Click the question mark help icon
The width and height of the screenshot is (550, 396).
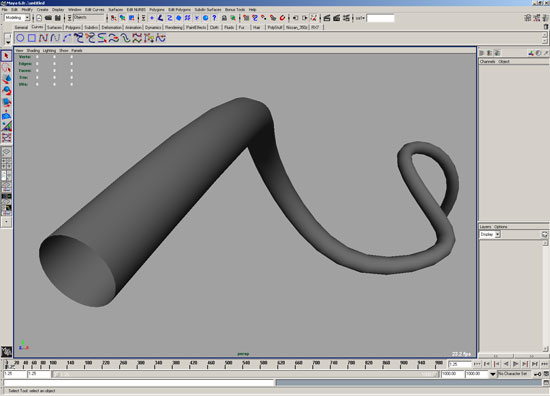214,18
